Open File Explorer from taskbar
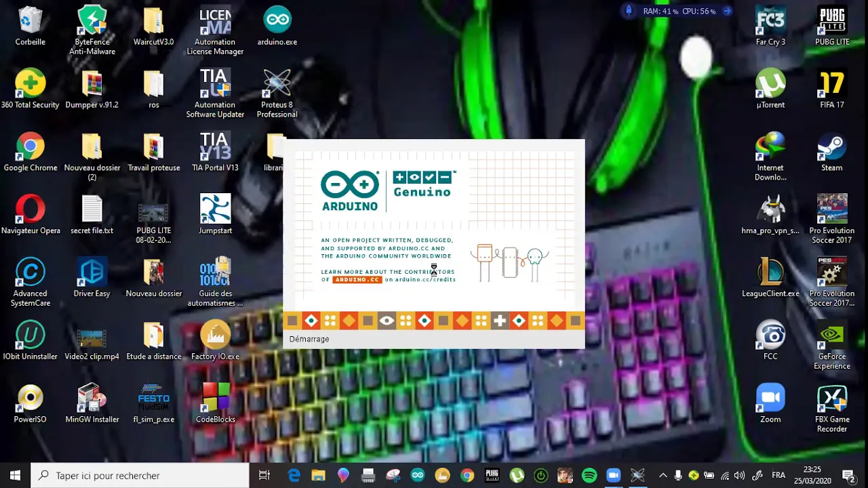This screenshot has width=868, height=488. [319, 476]
